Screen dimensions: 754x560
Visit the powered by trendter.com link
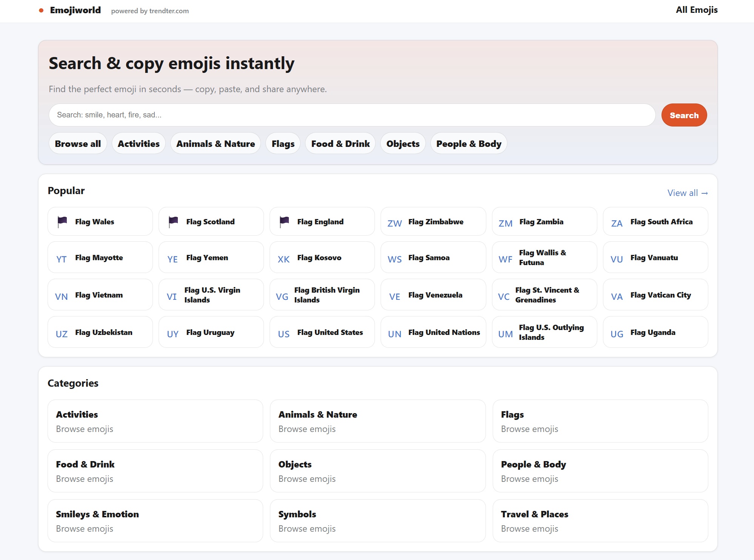point(150,11)
